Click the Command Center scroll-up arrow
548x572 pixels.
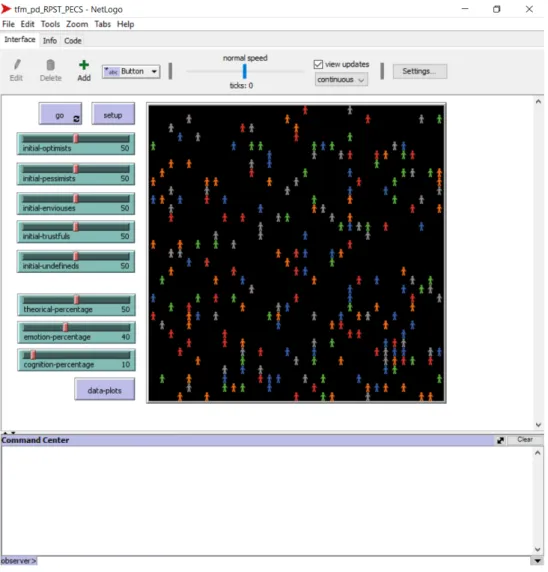537,453
